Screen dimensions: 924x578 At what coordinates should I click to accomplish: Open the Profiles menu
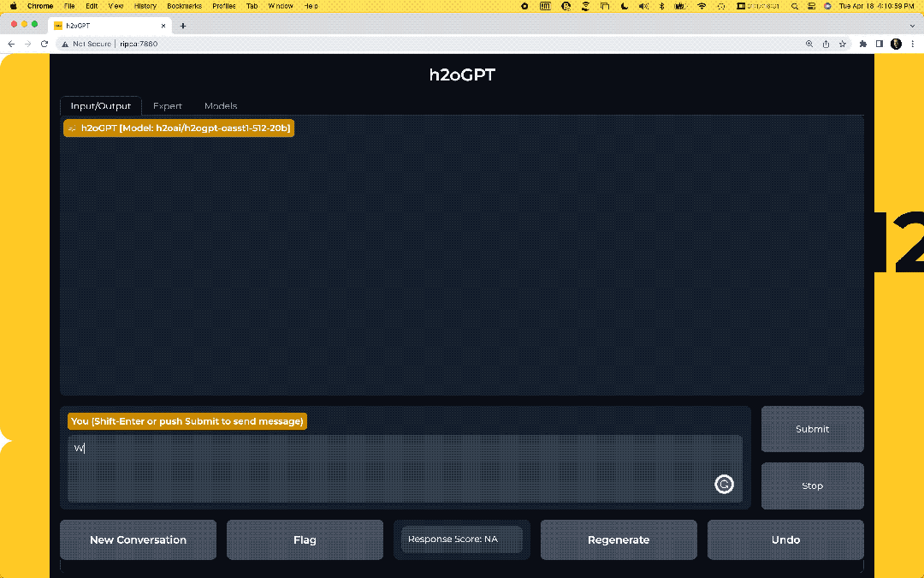(224, 6)
